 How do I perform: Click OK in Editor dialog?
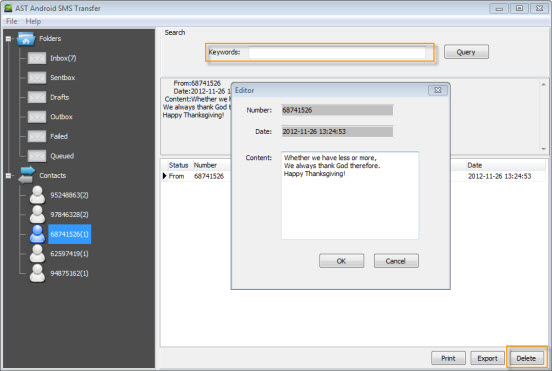point(341,261)
